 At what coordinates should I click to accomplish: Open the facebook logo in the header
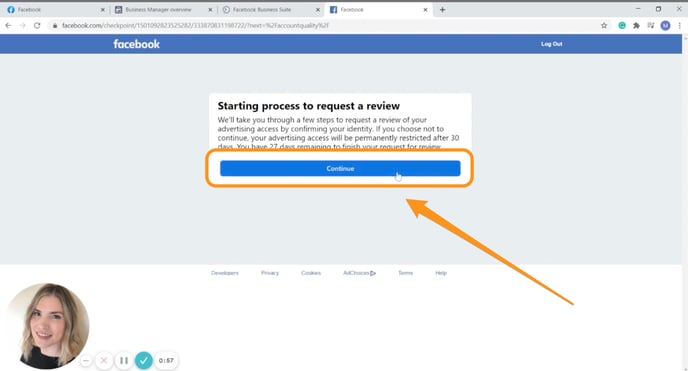[136, 44]
